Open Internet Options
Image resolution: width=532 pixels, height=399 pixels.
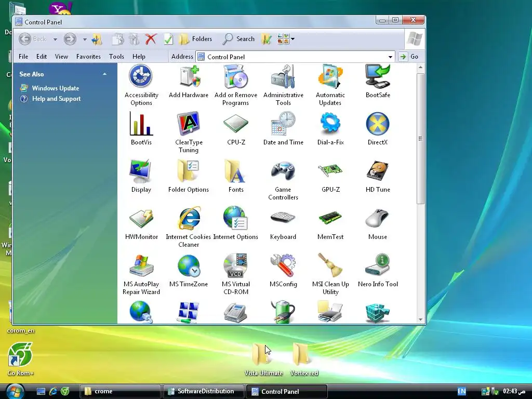(x=236, y=223)
